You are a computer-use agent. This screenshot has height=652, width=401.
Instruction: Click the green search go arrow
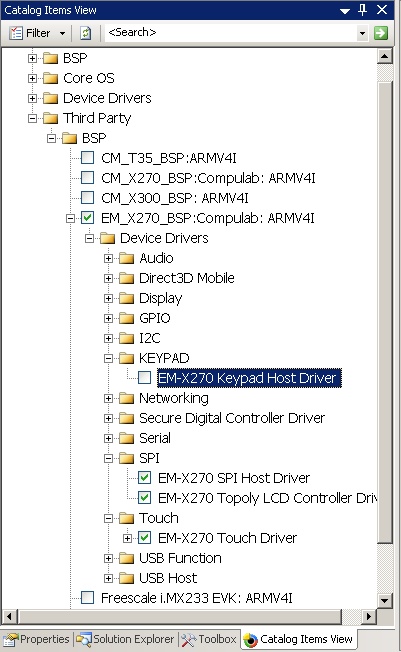381,33
